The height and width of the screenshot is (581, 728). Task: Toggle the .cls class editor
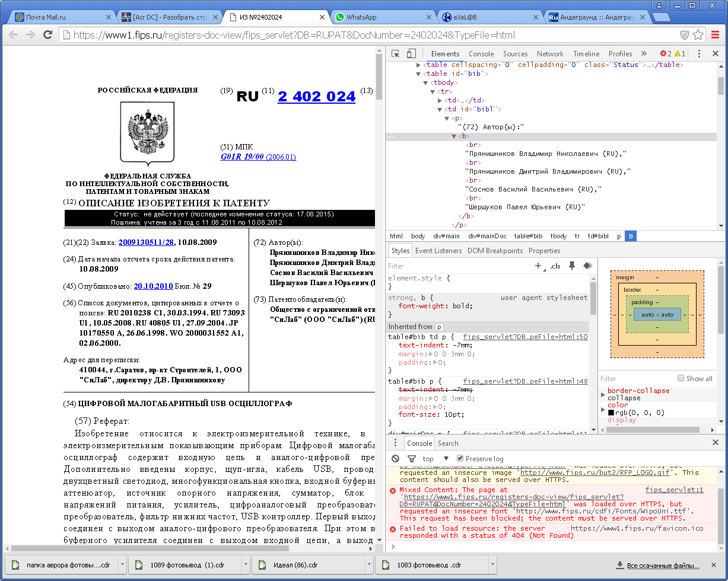(x=555, y=266)
